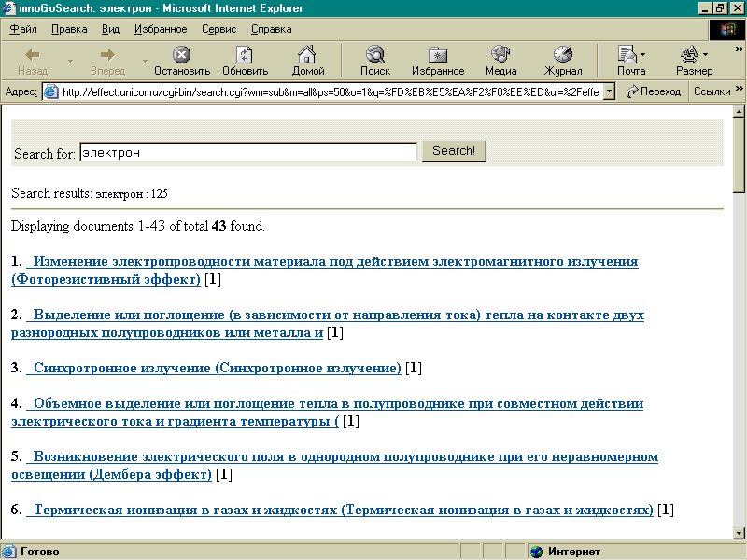Open the Назад history dropdown arrow

pyautogui.click(x=71, y=61)
